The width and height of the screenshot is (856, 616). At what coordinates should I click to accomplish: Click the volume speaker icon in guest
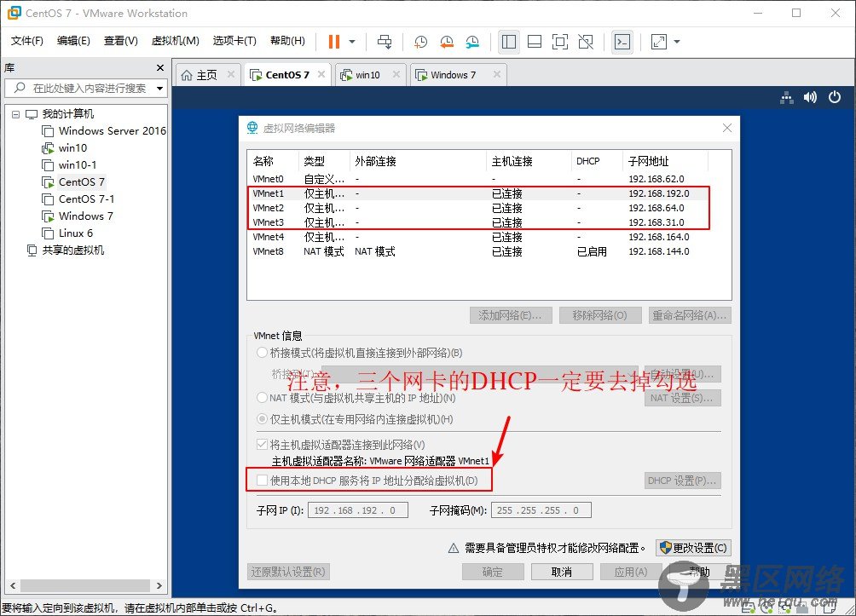tap(810, 98)
